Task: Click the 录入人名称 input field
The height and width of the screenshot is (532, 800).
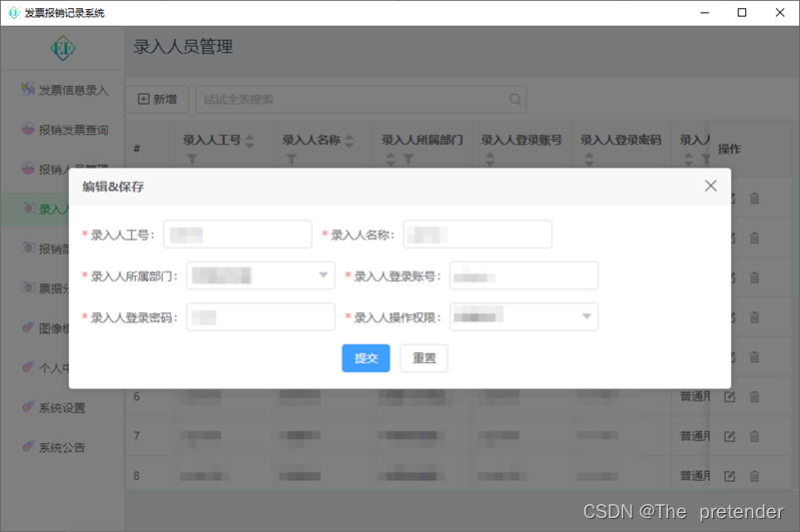Action: (477, 235)
